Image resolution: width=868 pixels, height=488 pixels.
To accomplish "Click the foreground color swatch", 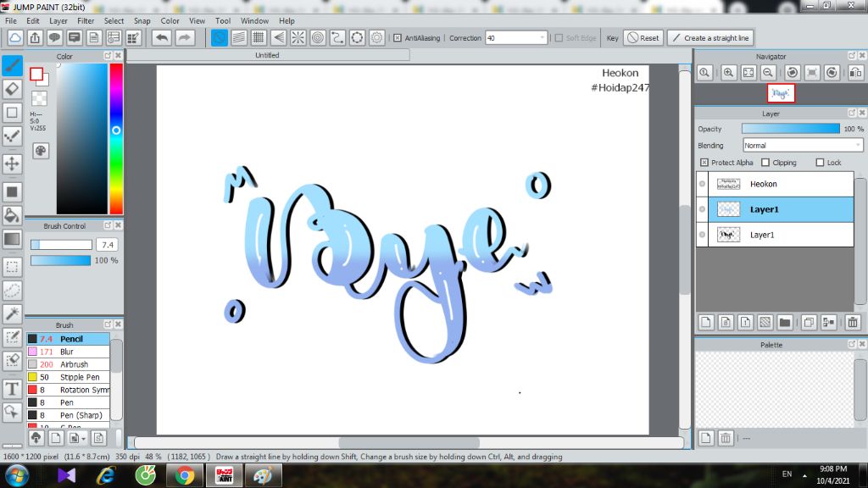I will (36, 75).
